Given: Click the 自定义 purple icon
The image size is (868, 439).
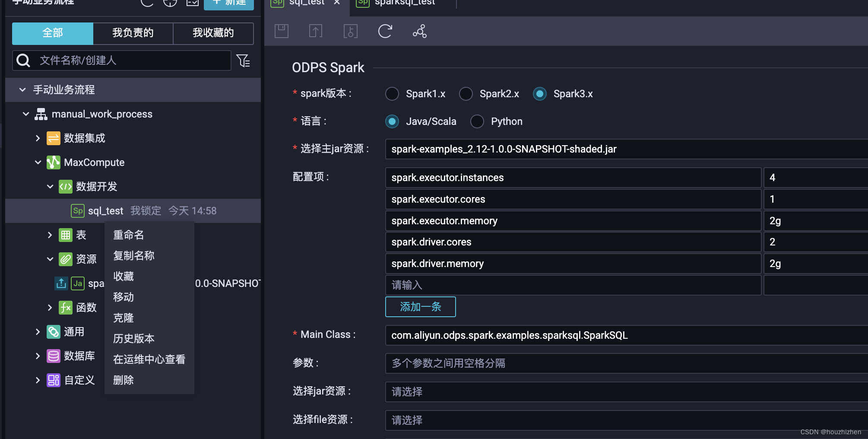Looking at the screenshot, I should (54, 380).
